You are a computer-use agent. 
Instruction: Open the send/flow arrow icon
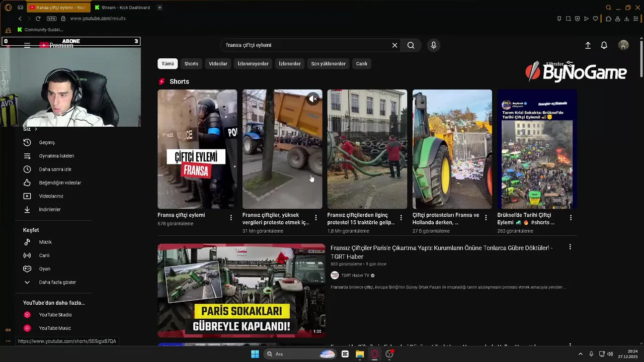(586, 19)
